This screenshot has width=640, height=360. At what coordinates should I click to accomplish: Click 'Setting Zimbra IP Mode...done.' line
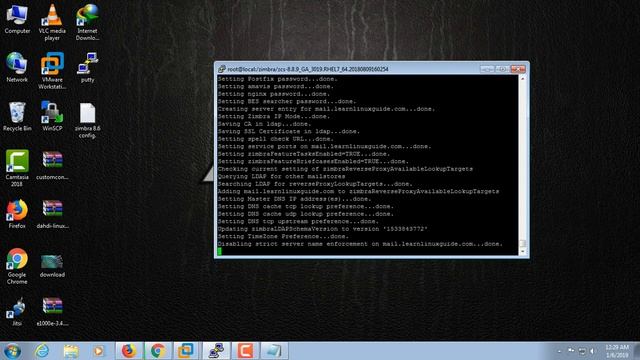pyautogui.click(x=273, y=116)
